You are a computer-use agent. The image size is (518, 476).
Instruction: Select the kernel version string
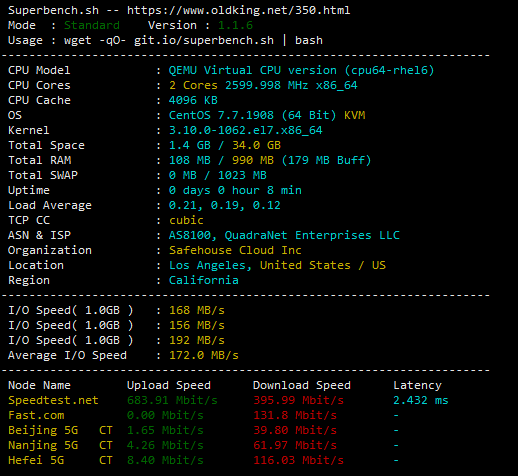coord(246,130)
